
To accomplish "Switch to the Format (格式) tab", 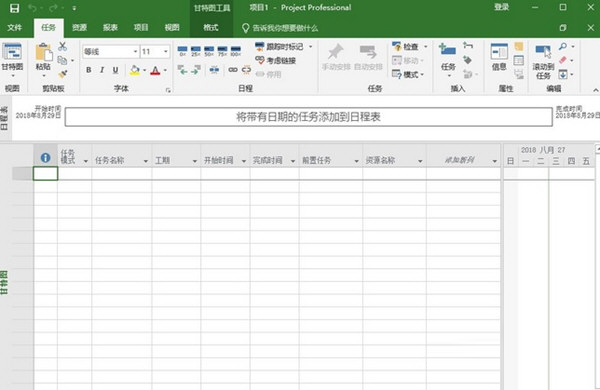I will coord(211,28).
